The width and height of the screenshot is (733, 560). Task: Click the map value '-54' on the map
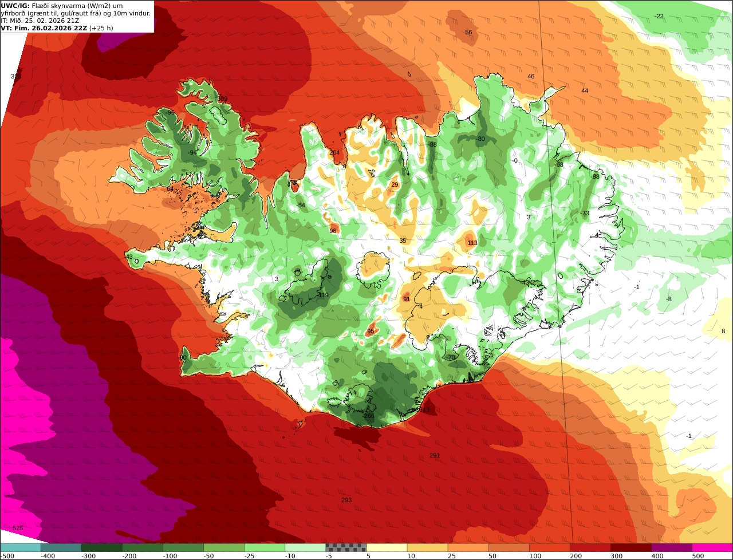click(301, 206)
